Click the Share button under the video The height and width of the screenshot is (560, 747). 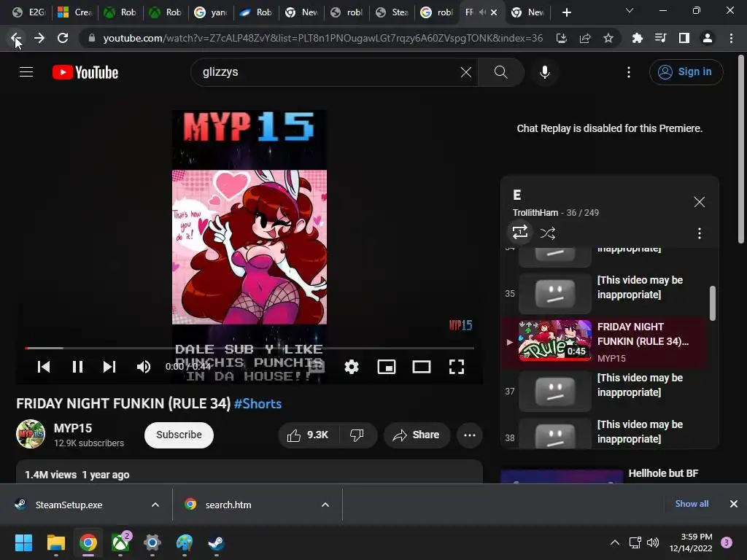point(417,435)
